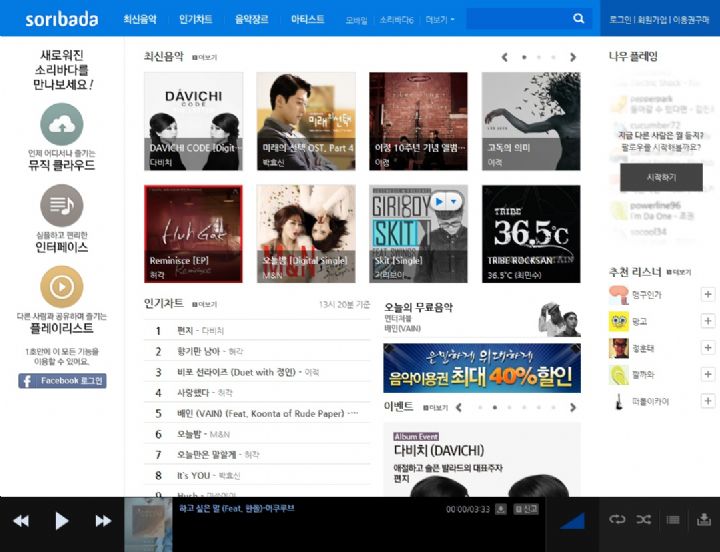This screenshot has width=720, height=552.
Task: Open chart song 오늘만은 말할게
Action: pos(218,455)
